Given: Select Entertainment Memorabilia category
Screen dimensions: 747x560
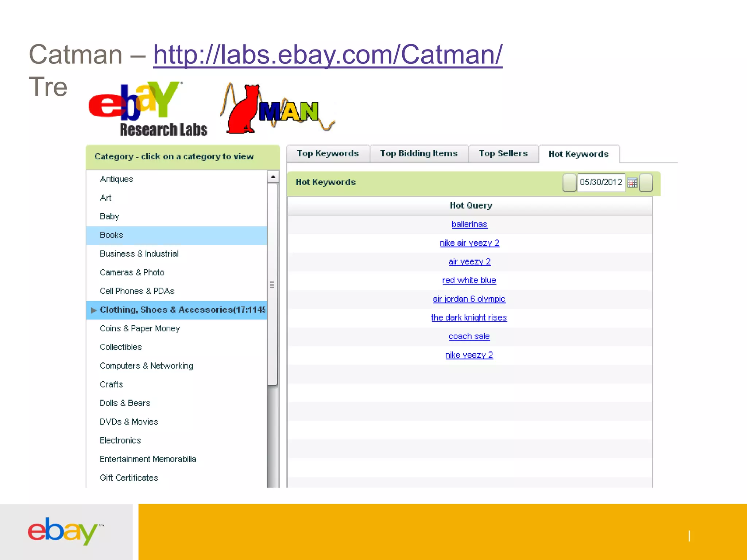Looking at the screenshot, I should 177,459.
